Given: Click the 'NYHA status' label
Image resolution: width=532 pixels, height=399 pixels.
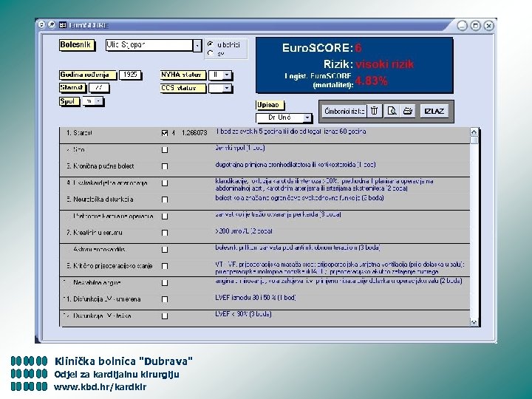Looking at the screenshot, I should click(183, 75).
